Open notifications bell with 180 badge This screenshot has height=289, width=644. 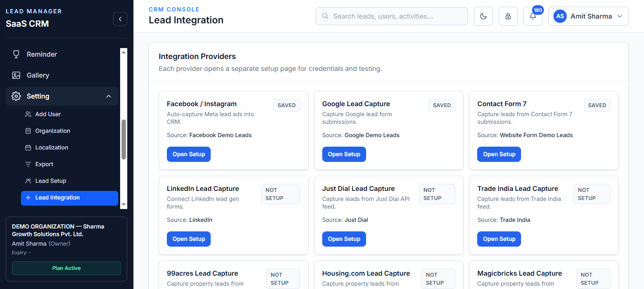[533, 16]
